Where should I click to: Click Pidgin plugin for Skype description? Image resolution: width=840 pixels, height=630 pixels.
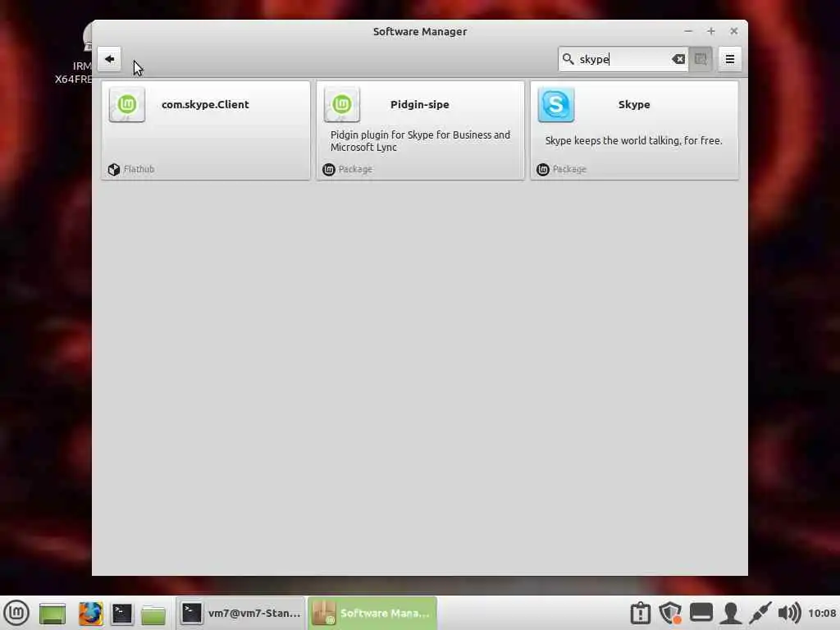420,141
